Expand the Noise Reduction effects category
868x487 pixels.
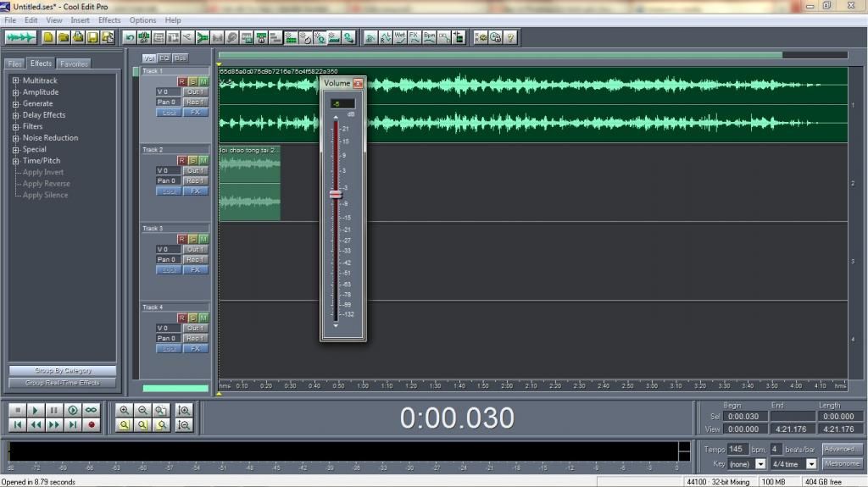point(16,138)
